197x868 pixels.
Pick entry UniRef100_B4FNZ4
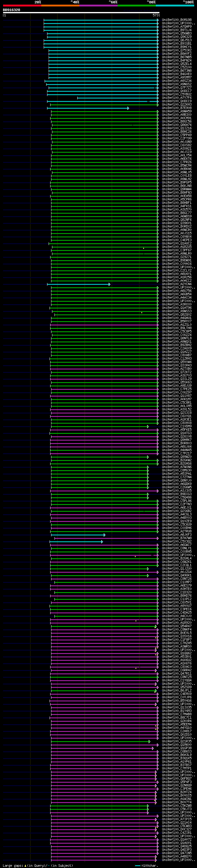[x=177, y=61]
